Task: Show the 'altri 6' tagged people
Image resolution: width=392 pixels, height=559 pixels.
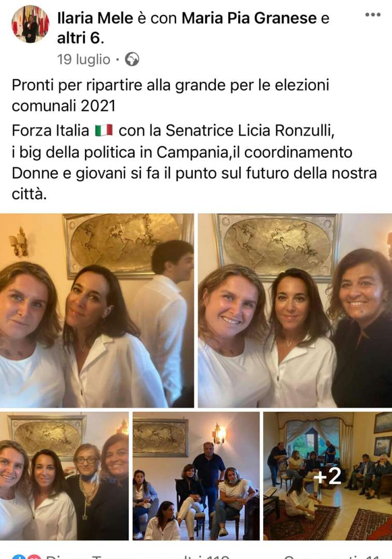Action: 81,38
